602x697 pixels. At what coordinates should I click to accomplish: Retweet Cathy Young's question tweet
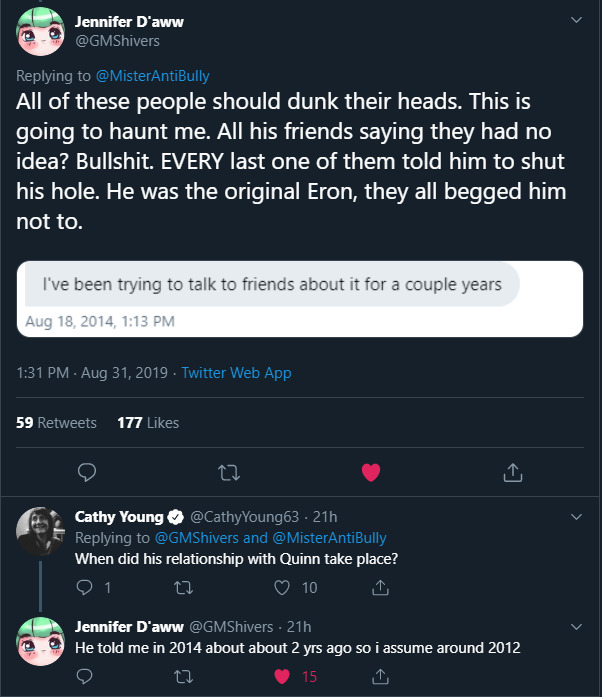[182, 588]
